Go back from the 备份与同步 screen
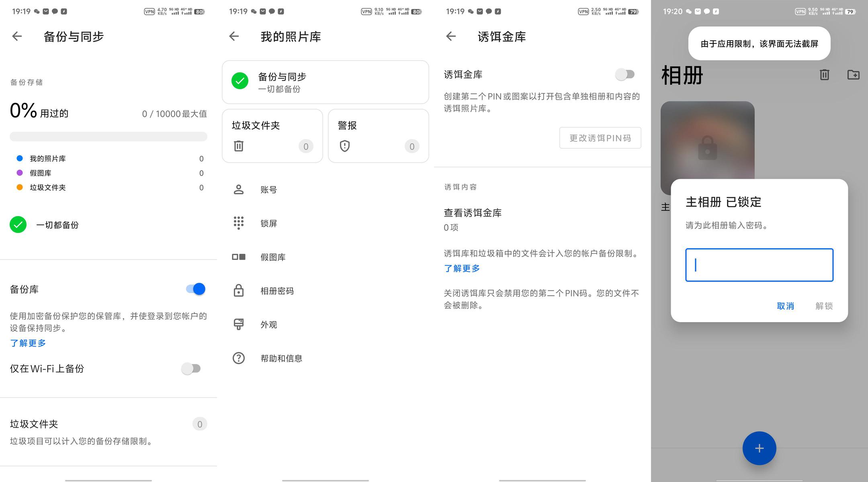 pos(17,37)
